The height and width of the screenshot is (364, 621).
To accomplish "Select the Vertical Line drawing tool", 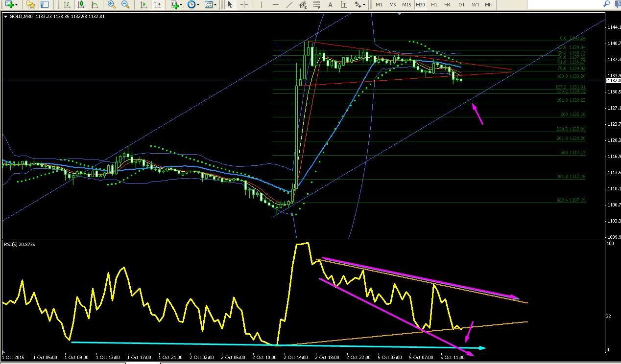I will pos(262,4).
